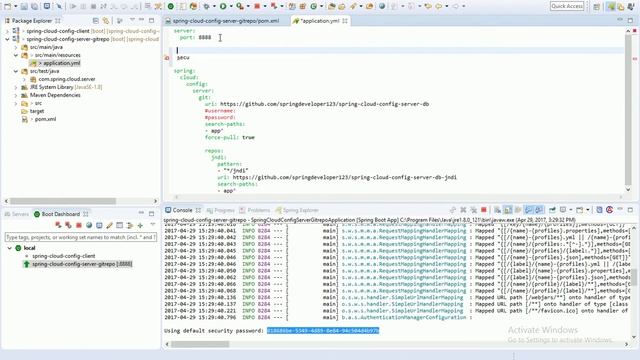Open the Boot Dashboard view menu triangle
Image resolution: width=640 pixels, height=360 pixels.
153,224
